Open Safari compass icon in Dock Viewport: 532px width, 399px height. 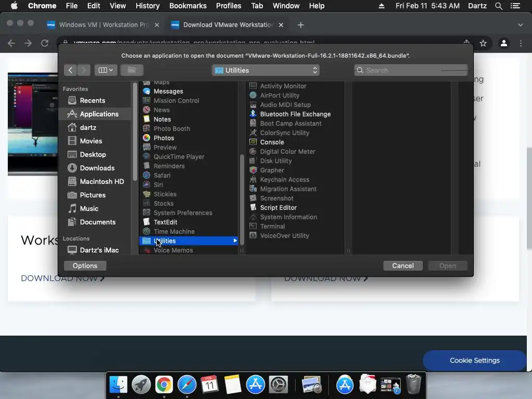(x=187, y=385)
